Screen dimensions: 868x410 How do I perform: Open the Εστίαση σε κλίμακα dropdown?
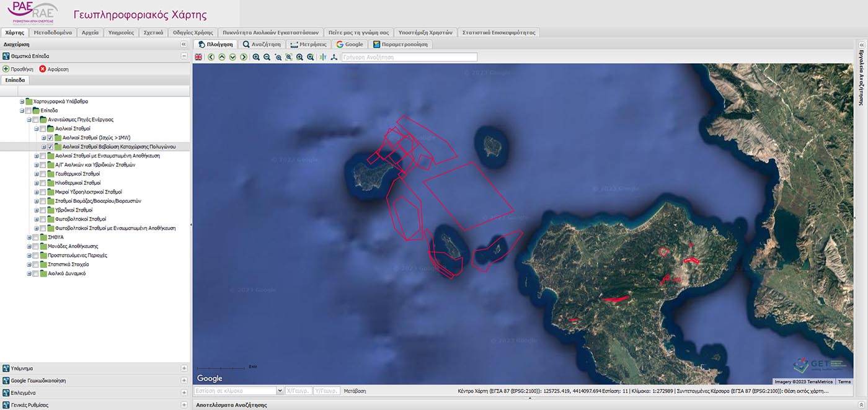pos(280,391)
